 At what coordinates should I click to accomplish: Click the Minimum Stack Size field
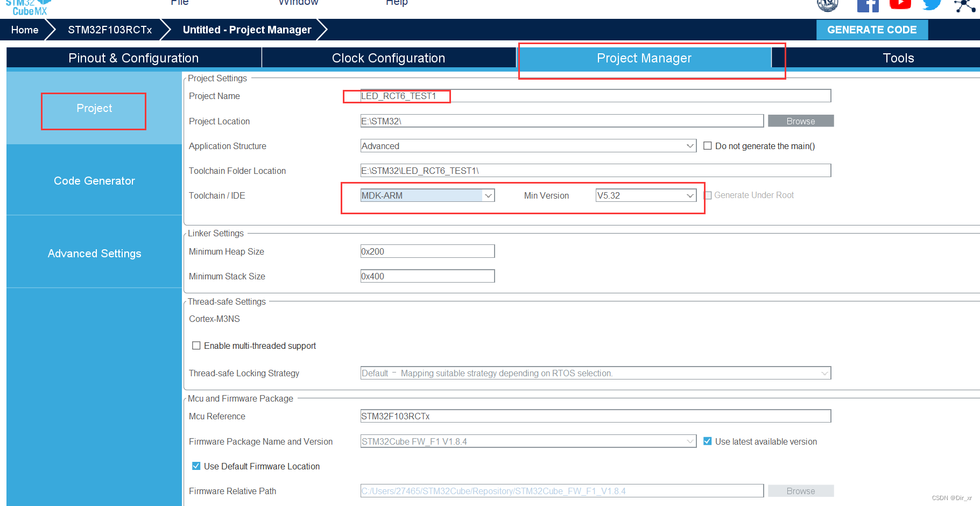[427, 276]
